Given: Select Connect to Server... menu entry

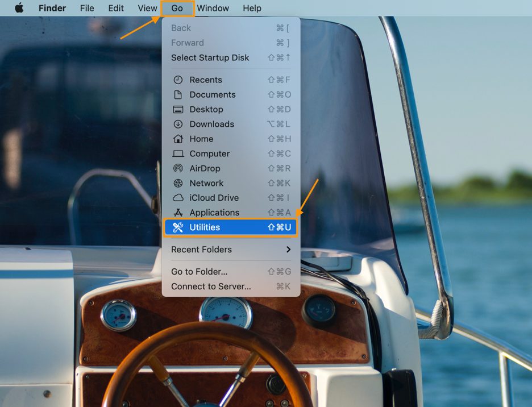Looking at the screenshot, I should pos(211,286).
